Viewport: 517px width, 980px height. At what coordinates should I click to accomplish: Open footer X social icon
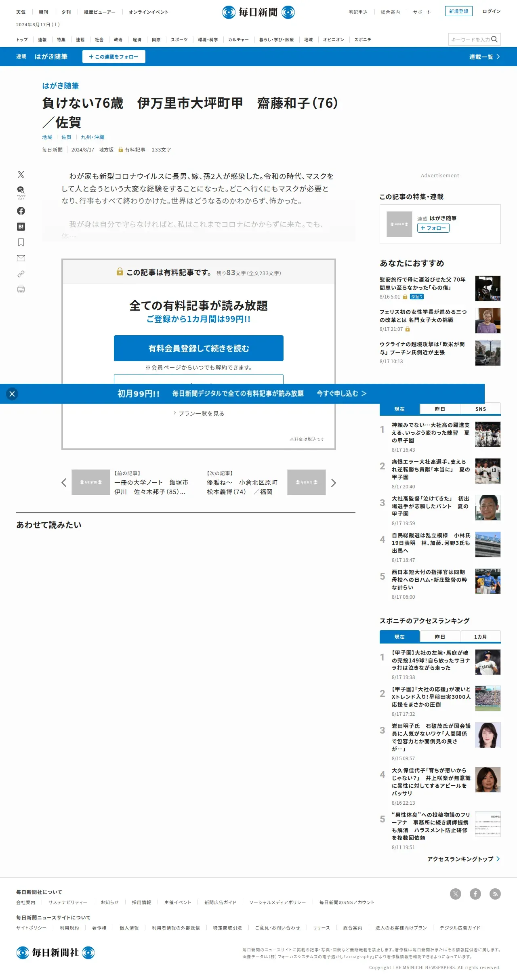(456, 894)
